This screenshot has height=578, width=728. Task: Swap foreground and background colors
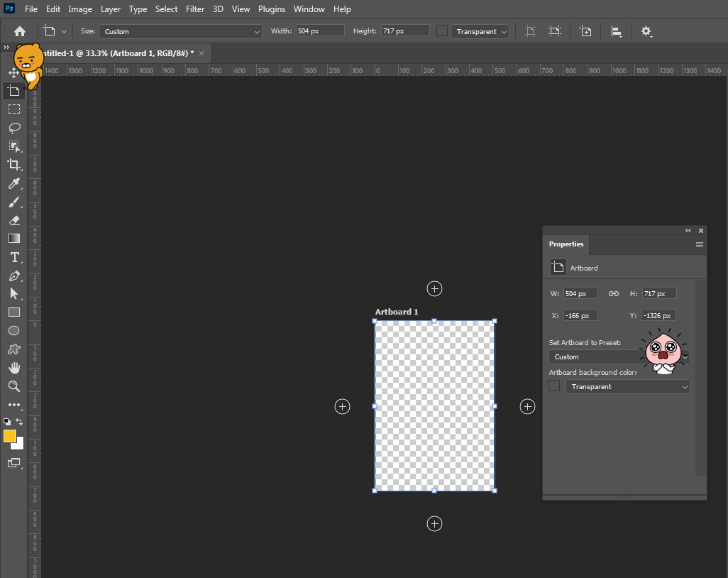tap(19, 421)
